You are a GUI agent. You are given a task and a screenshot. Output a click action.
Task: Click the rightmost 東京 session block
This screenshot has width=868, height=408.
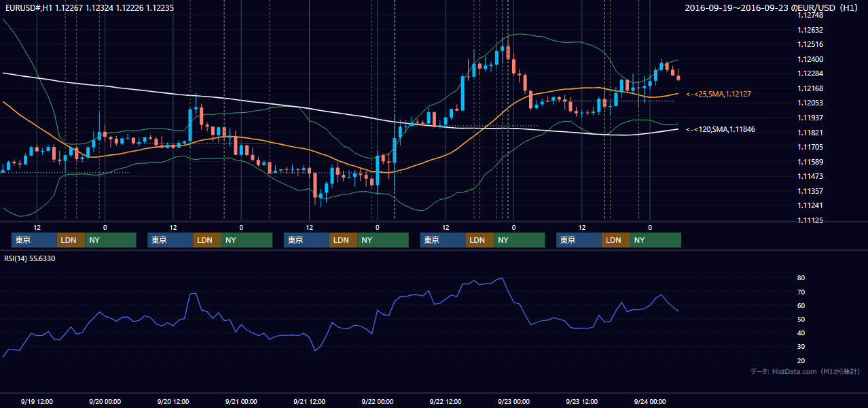click(x=579, y=240)
